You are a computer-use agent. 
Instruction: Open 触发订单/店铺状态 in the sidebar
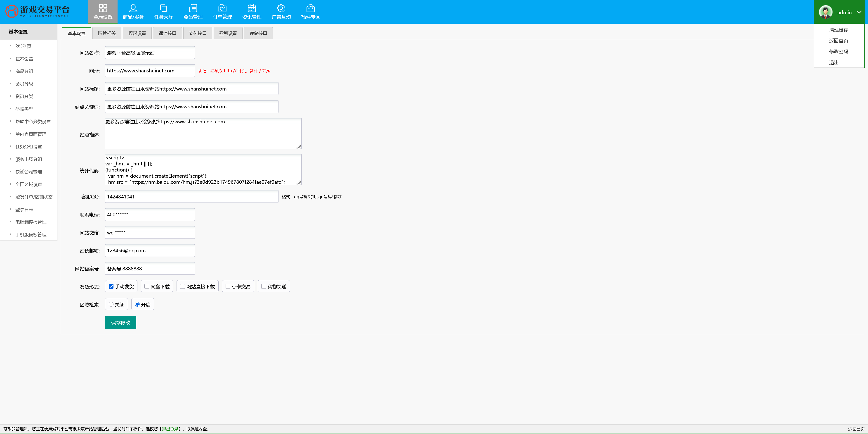coord(34,197)
